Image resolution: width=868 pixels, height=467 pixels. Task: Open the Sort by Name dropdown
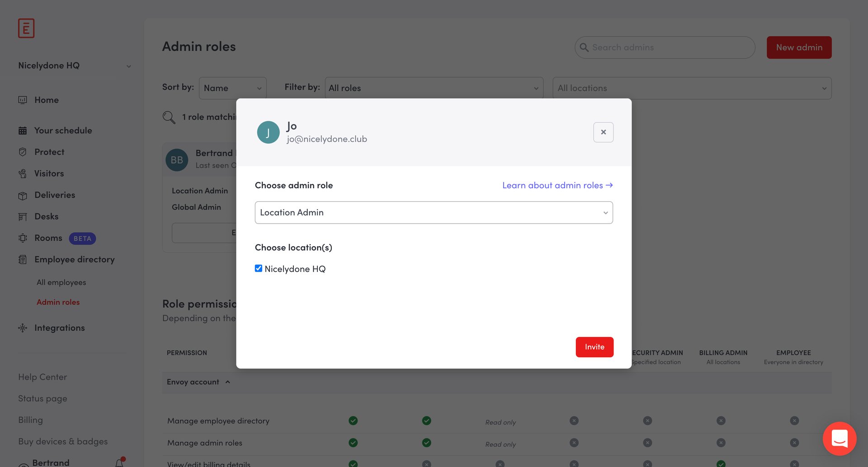point(232,88)
